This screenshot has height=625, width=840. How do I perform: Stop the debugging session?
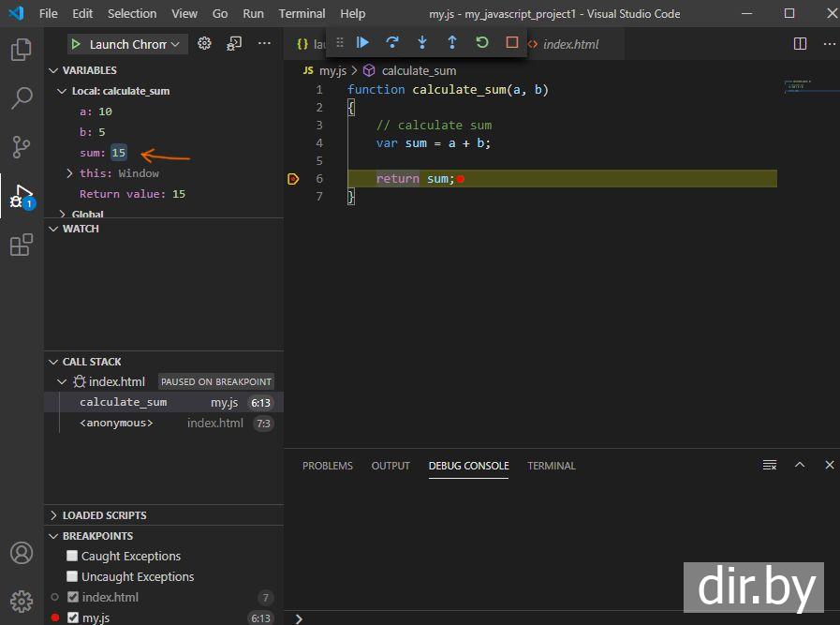click(512, 43)
